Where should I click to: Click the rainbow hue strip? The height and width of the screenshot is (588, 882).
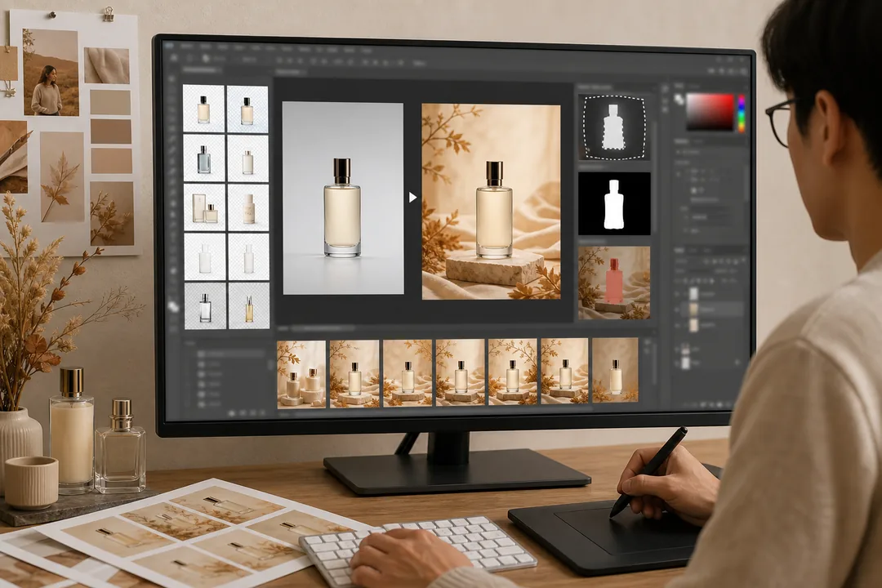coord(742,113)
